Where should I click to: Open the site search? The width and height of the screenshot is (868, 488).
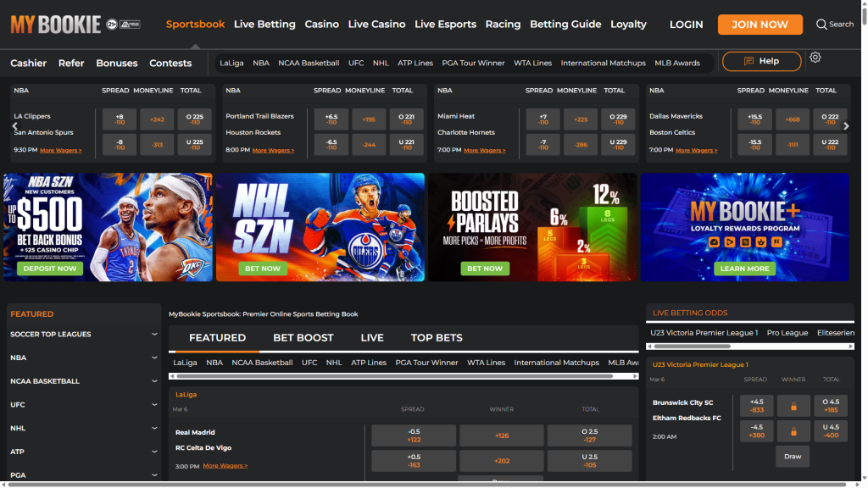tap(834, 24)
